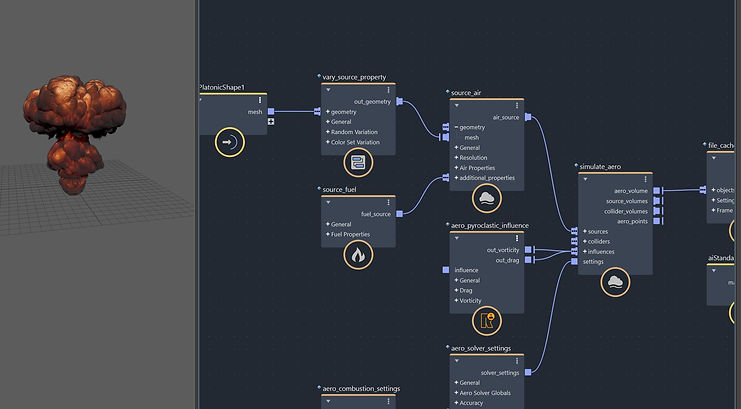Collapse the aero_pyroclastic_influence node
741x409 pixels.
pyautogui.click(x=457, y=238)
